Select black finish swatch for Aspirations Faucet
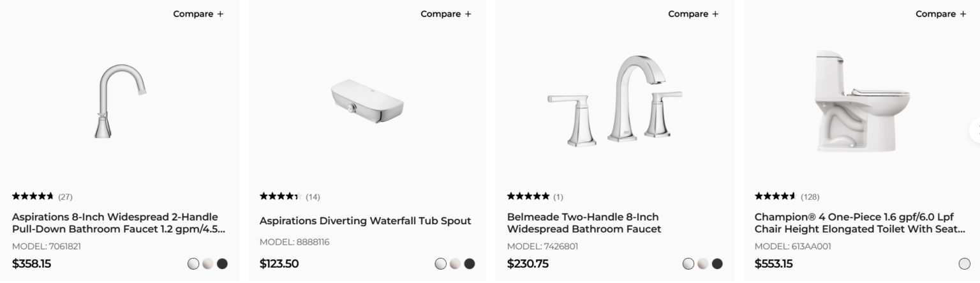This screenshot has height=283, width=980. 222,264
